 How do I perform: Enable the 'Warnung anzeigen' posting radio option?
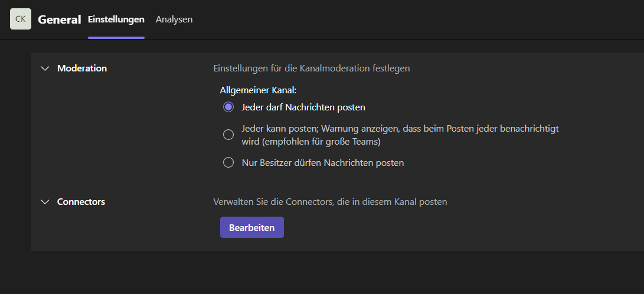[228, 135]
